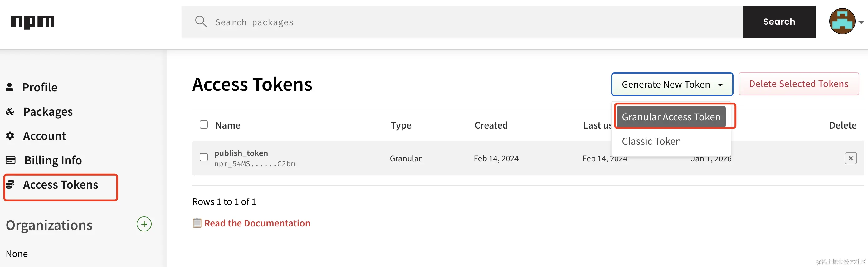Click the arrow next to user avatar

point(861,22)
